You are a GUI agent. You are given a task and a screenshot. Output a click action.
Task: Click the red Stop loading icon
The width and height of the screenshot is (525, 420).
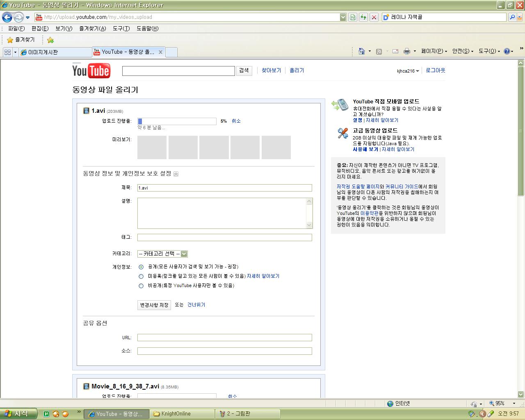374,17
